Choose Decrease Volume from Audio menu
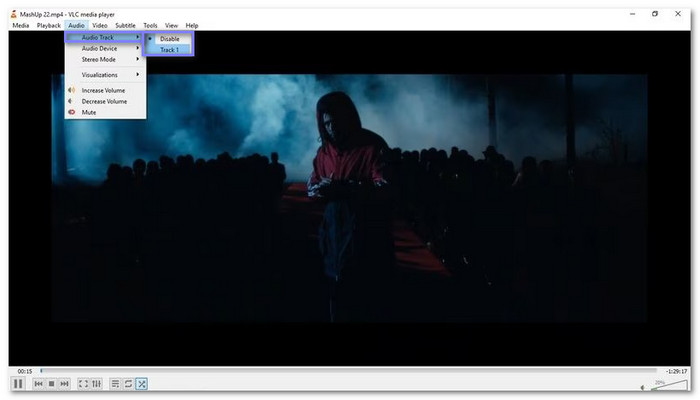The height and width of the screenshot is (400, 700). pos(105,101)
